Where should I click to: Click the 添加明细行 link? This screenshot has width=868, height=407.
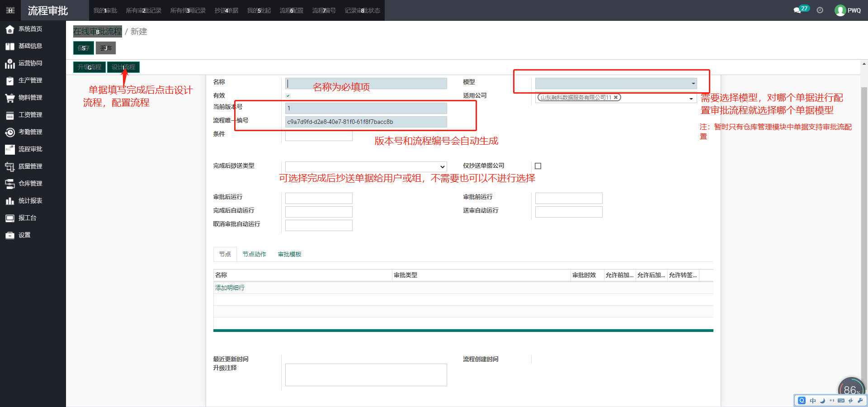(230, 288)
